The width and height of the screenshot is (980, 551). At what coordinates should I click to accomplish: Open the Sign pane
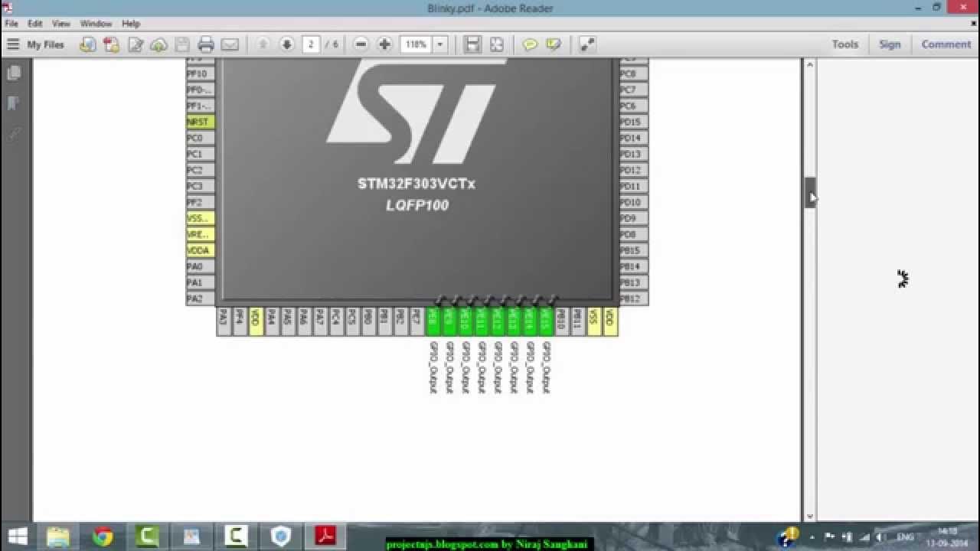890,44
